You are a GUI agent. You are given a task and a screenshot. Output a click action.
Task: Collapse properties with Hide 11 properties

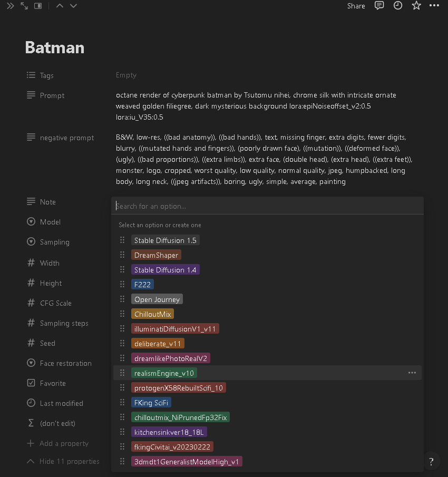click(x=63, y=461)
